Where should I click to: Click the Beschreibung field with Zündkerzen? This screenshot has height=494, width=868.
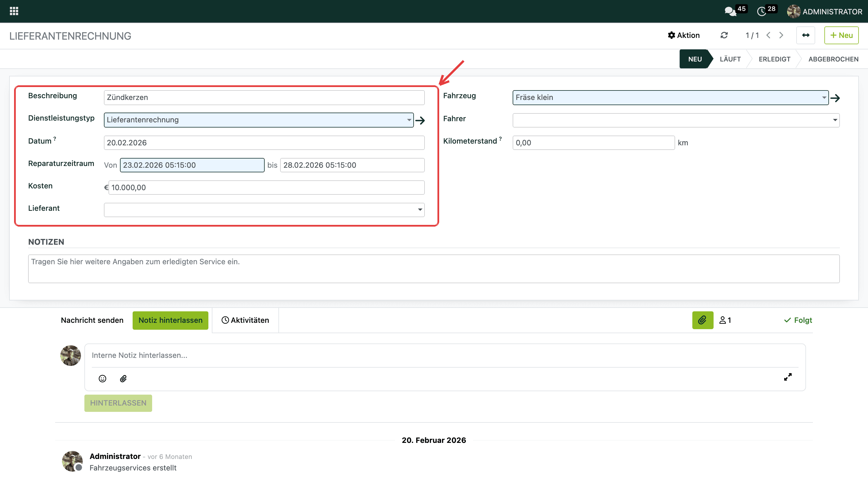(264, 97)
